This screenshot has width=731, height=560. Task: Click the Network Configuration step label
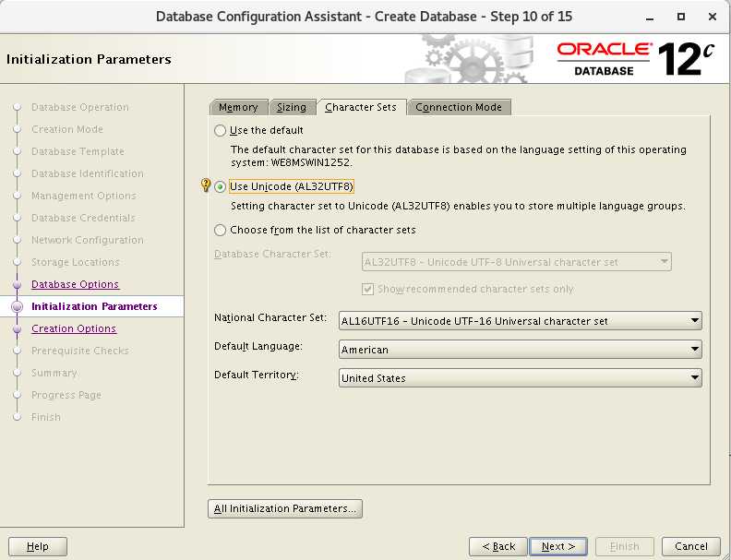[x=87, y=240]
